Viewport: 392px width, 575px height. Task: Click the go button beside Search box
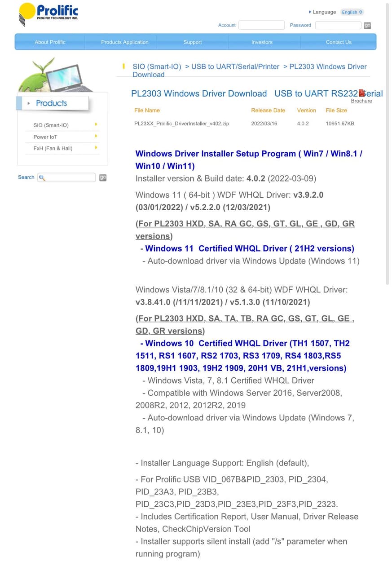(x=103, y=177)
